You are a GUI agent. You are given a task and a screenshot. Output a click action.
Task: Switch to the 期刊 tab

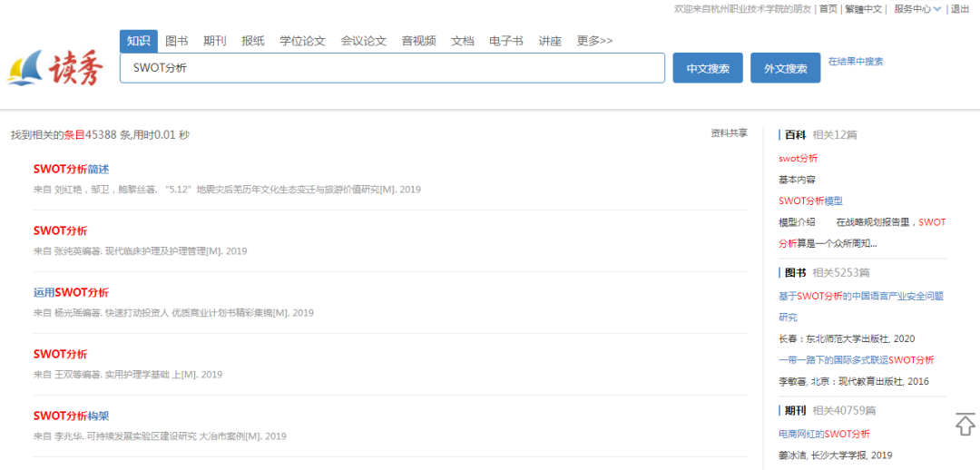point(215,41)
